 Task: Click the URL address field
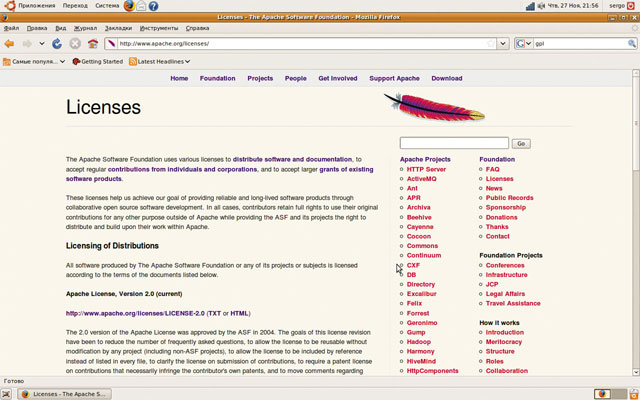[302, 44]
